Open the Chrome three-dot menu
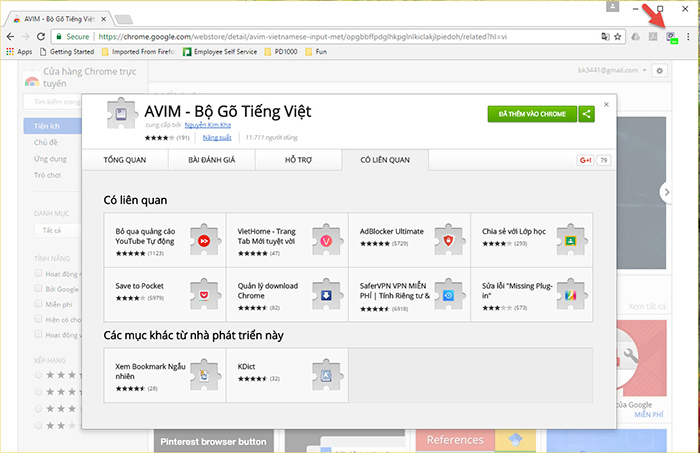Viewport: 700px width, 453px height. pos(688,37)
